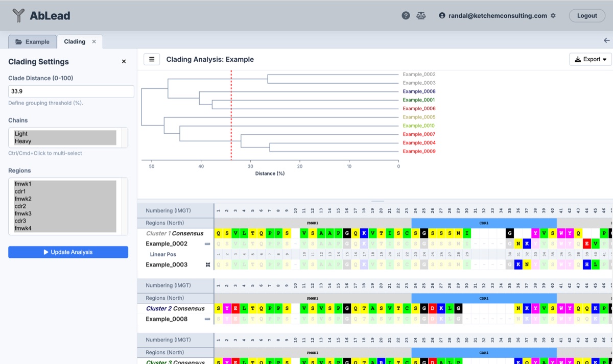Click the balance scale legal icon
This screenshot has width=613, height=364.
pos(421,16)
